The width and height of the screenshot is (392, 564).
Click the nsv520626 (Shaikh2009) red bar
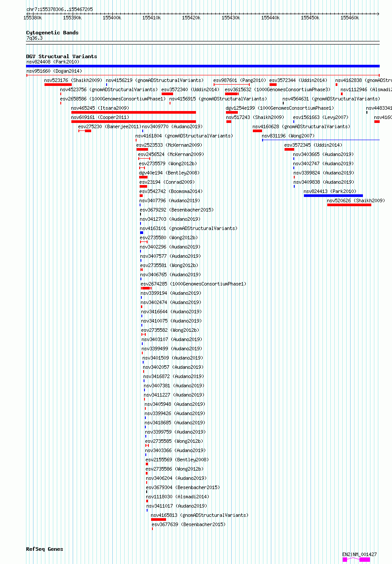coord(349,205)
